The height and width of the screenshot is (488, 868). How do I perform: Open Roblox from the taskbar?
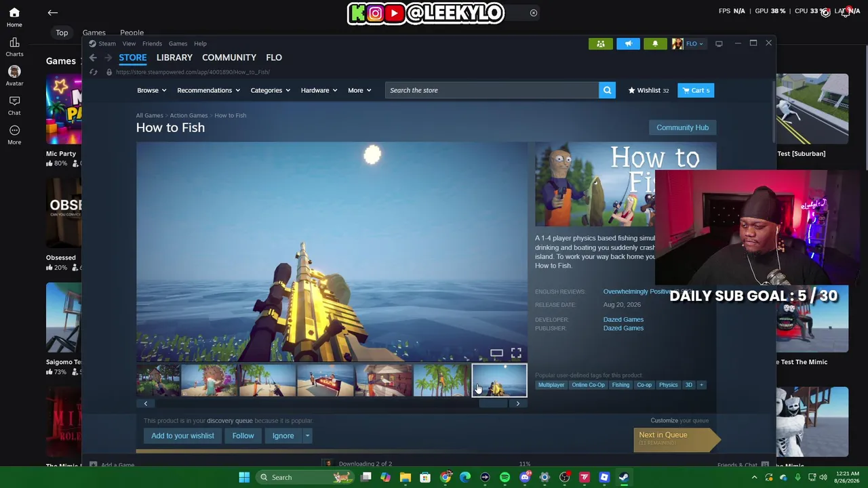click(604, 477)
